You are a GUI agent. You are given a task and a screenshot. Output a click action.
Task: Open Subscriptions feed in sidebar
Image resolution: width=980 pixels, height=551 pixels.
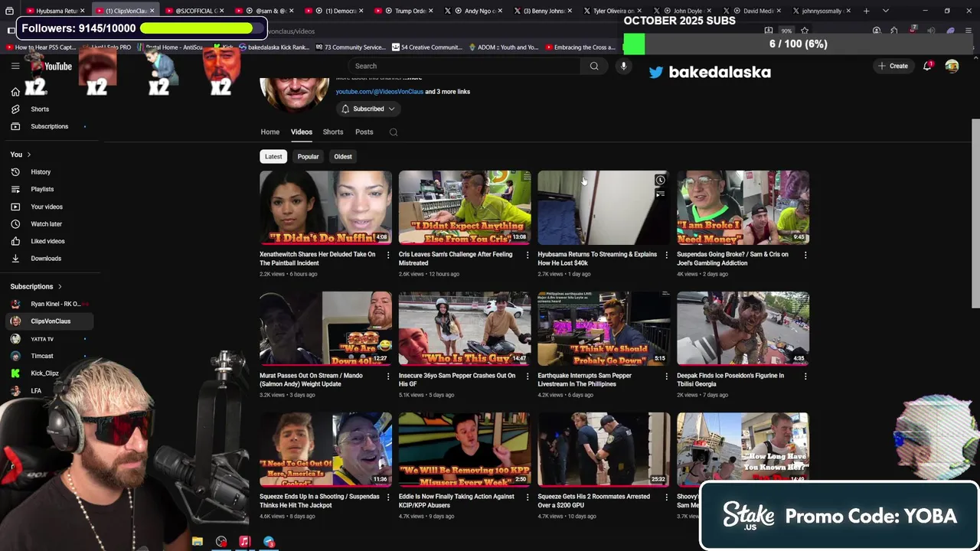[49, 126]
